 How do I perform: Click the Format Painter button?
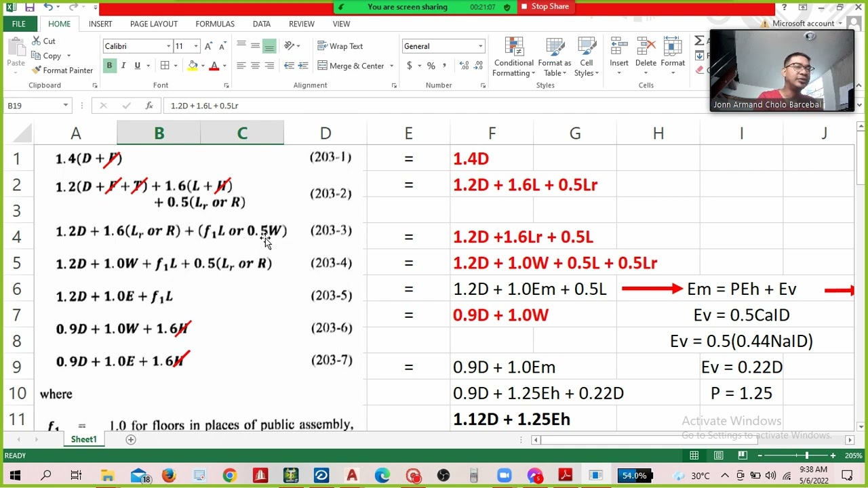62,70
